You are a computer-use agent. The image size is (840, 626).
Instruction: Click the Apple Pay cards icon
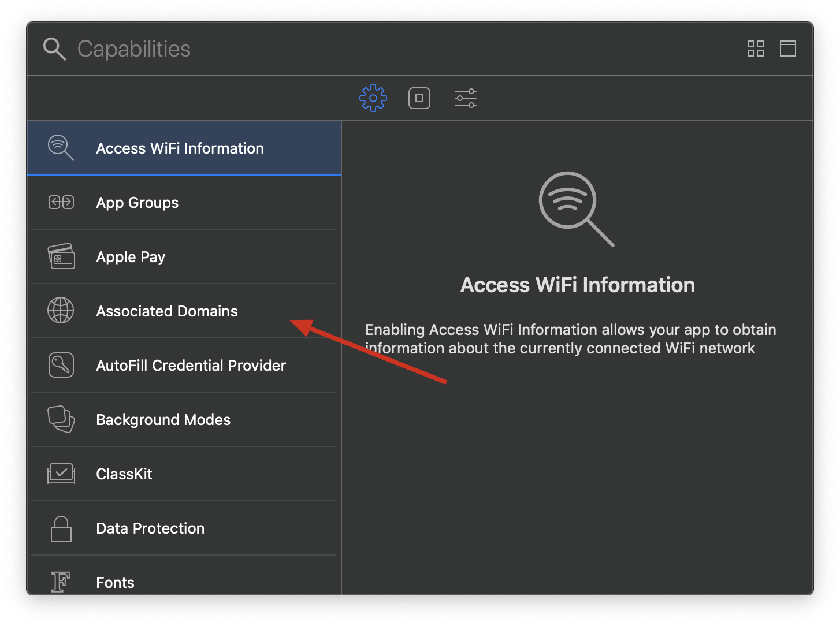(61, 256)
